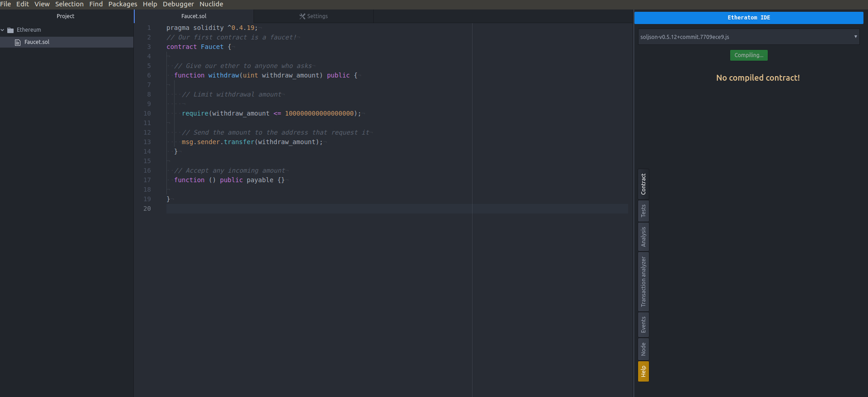Switch to the Faucet.sol editor tab
Screen dimensions: 868x397
tap(194, 16)
